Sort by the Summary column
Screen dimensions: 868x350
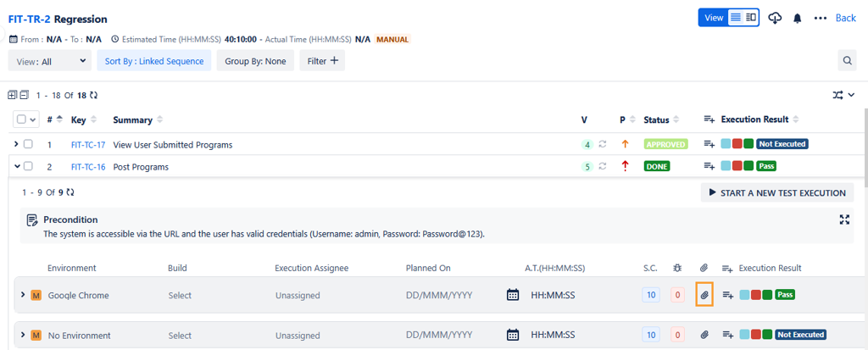[x=138, y=119]
